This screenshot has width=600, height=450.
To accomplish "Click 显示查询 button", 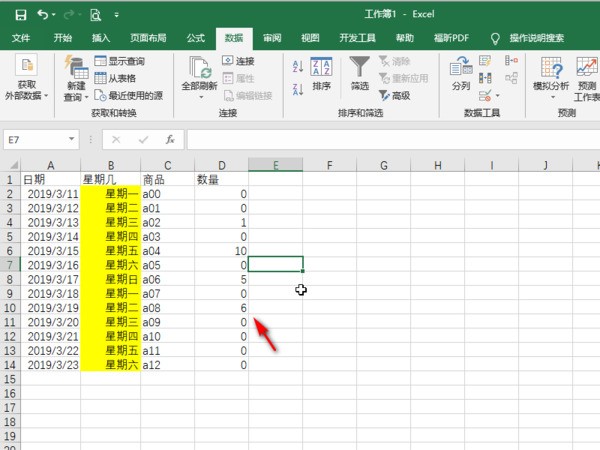I will [120, 61].
